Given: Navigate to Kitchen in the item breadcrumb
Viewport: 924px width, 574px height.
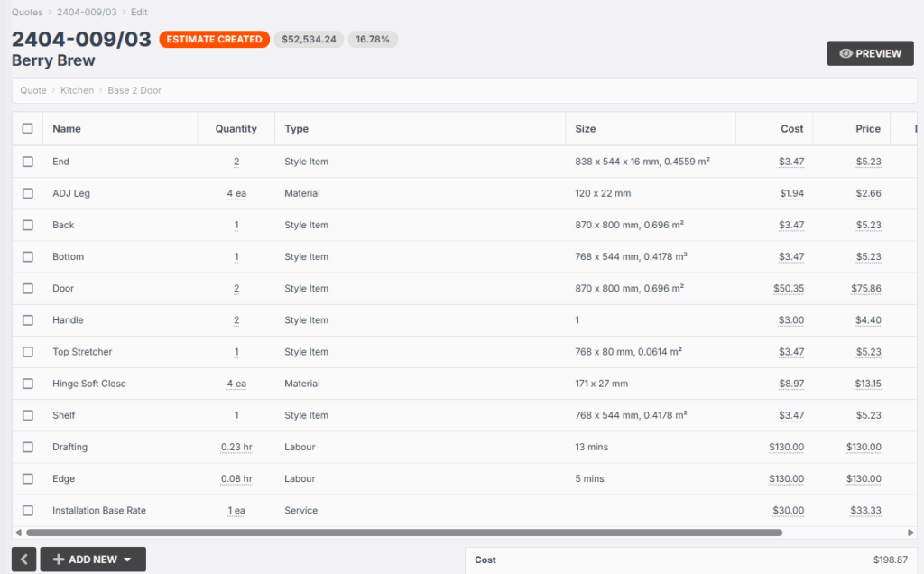Looking at the screenshot, I should (x=77, y=90).
